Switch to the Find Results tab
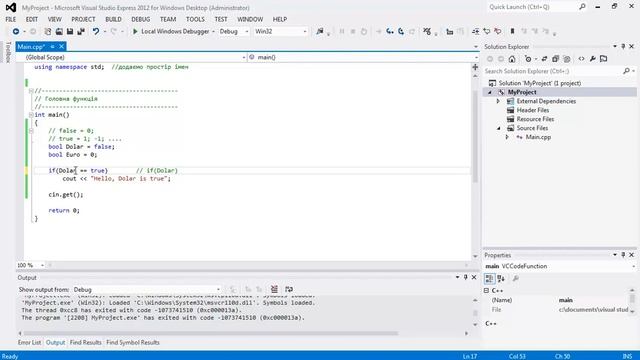The width and height of the screenshot is (640, 360). click(x=85, y=342)
